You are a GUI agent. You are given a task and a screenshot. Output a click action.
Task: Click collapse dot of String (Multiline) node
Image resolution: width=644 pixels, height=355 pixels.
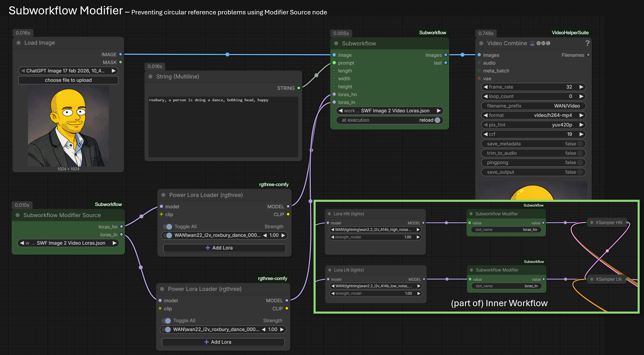pos(150,76)
